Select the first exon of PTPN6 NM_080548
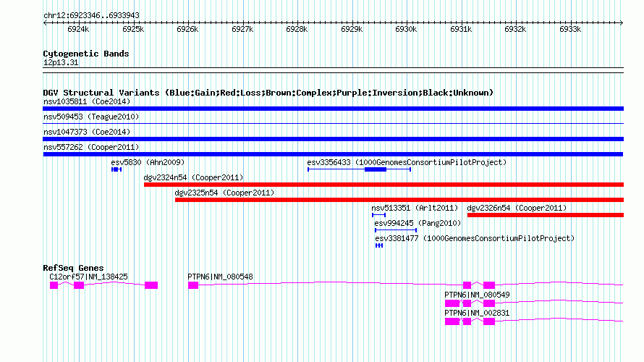644x362 pixels. coord(193,285)
